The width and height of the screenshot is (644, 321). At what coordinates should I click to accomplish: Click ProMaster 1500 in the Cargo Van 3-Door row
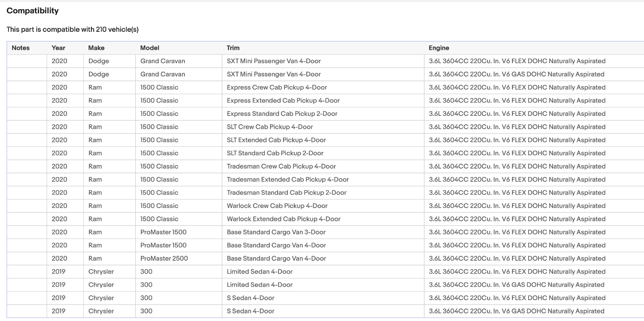[163, 232]
